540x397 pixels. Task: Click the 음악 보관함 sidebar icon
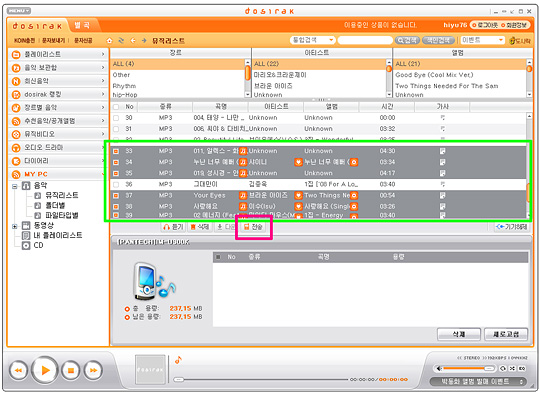pos(16,68)
